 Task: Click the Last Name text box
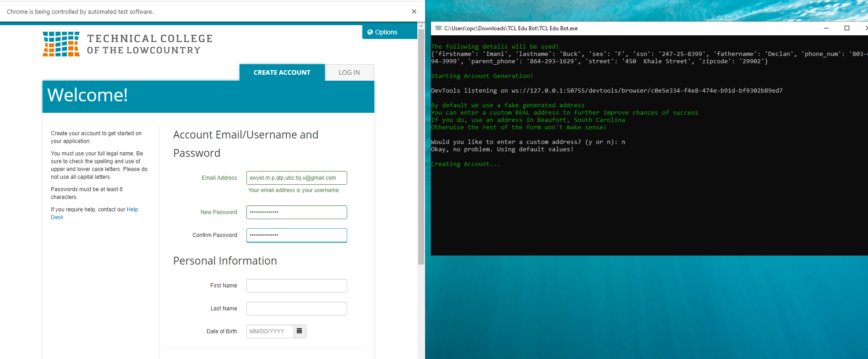(296, 309)
